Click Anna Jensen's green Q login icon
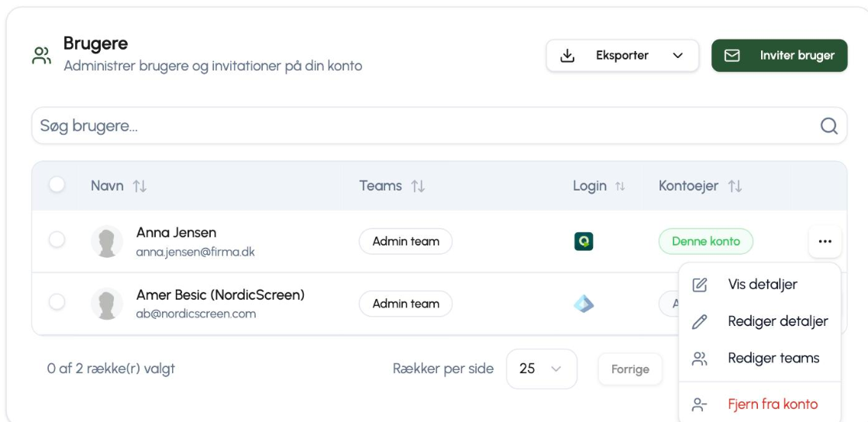Screen dimensions: 868x422 point(584,241)
